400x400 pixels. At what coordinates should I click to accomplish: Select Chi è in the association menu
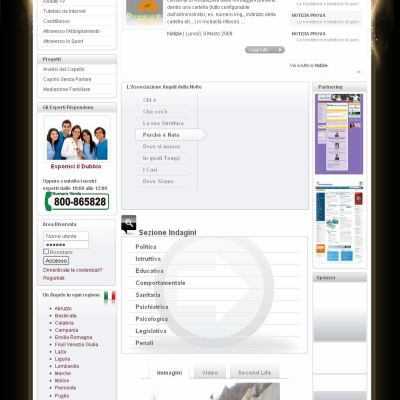pos(149,100)
